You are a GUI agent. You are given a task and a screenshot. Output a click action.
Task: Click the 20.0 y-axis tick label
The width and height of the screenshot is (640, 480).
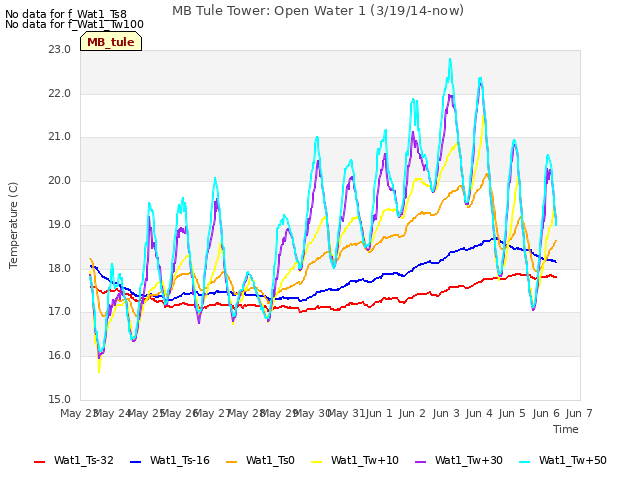(x=60, y=180)
